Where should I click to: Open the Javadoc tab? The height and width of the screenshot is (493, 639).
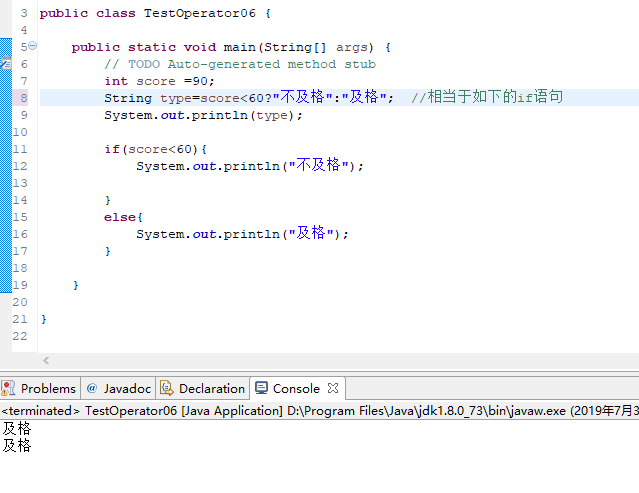pyautogui.click(x=119, y=389)
